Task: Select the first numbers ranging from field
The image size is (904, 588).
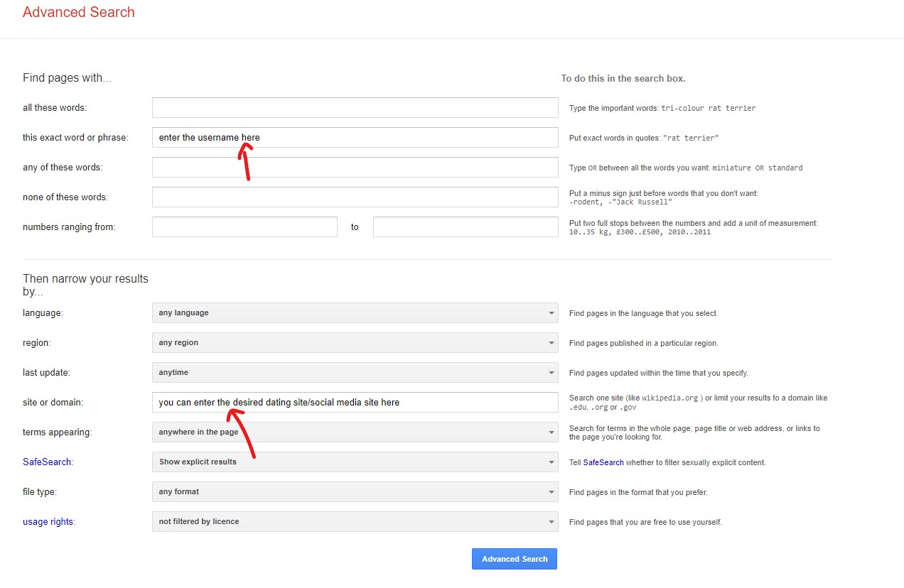Action: [244, 227]
